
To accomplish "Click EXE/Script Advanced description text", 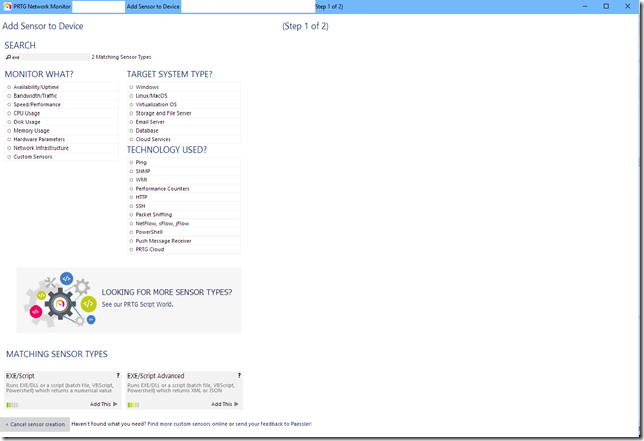I will tap(181, 388).
